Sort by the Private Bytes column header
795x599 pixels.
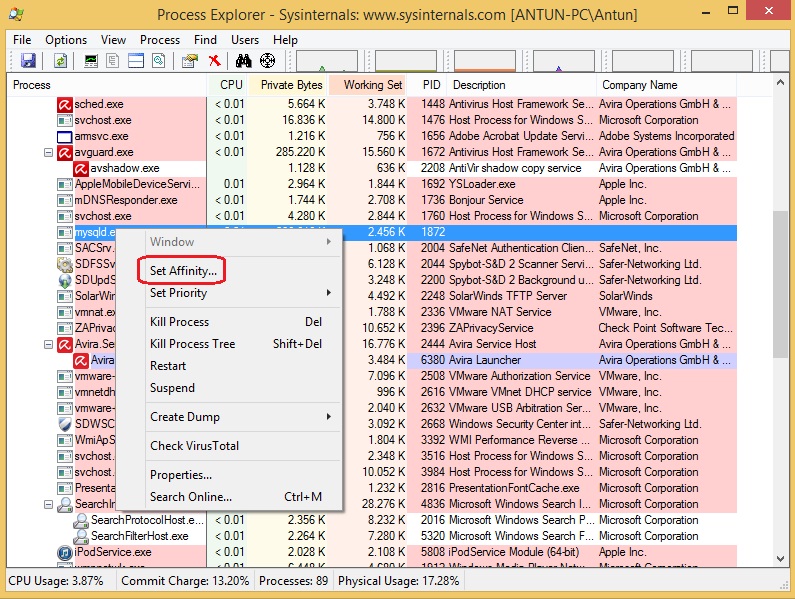tap(288, 85)
